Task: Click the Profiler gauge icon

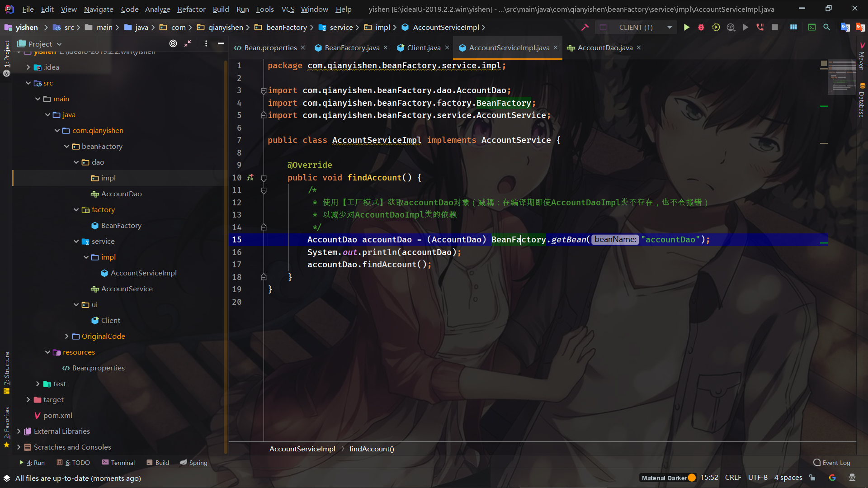Action: [x=731, y=27]
